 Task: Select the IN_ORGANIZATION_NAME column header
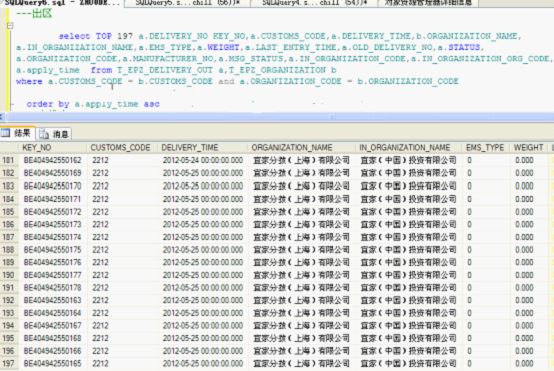pyautogui.click(x=408, y=147)
